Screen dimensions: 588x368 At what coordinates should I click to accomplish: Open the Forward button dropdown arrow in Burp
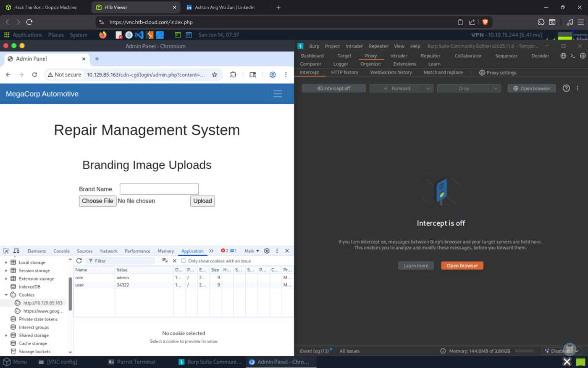[428, 88]
